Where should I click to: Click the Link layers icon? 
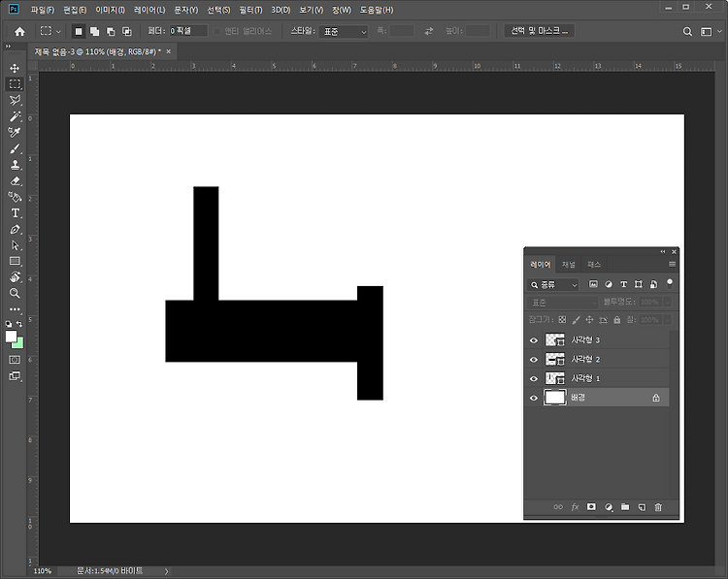click(x=558, y=507)
